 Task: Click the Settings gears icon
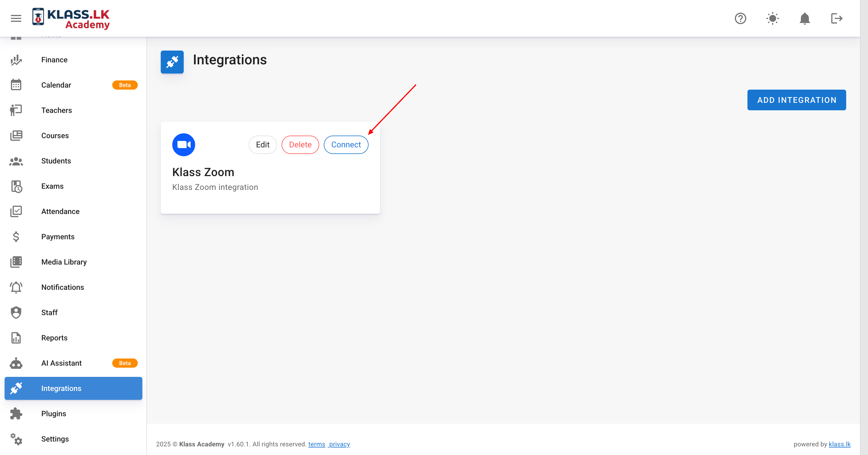[16, 439]
